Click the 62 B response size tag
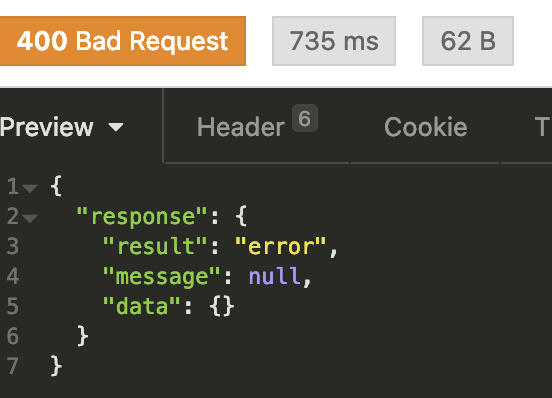Screen dimensions: 552x398 468,41
